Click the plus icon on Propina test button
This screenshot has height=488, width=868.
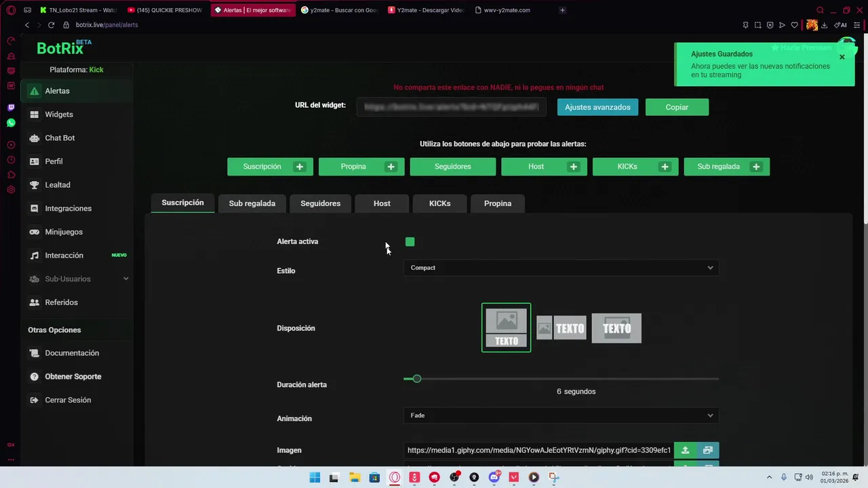[391, 167]
